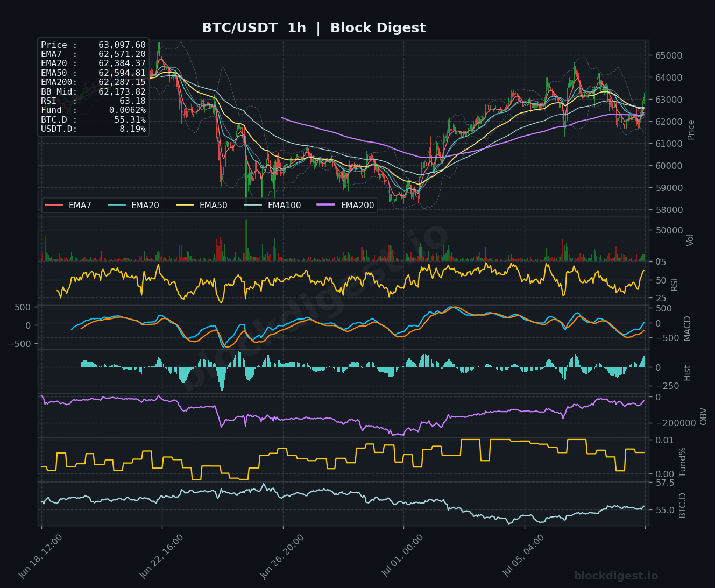Click the Jun 18, 12:00 time axis label
This screenshot has height=588, width=715.
pos(40,556)
